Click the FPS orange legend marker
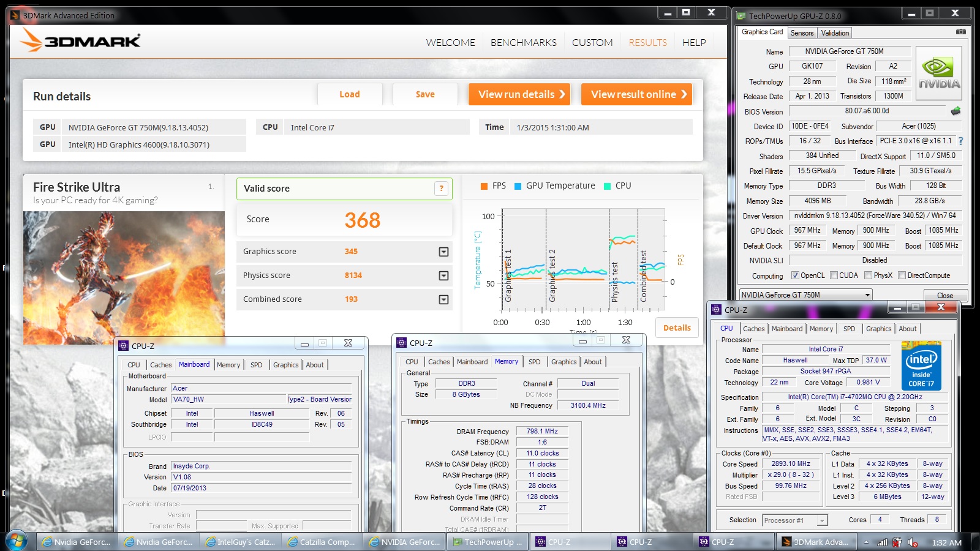The width and height of the screenshot is (980, 551). 484,186
